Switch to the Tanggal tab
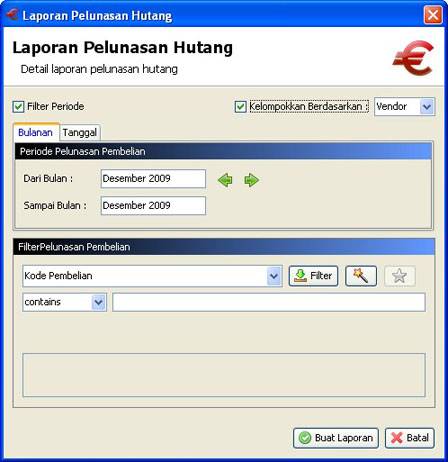 click(80, 133)
